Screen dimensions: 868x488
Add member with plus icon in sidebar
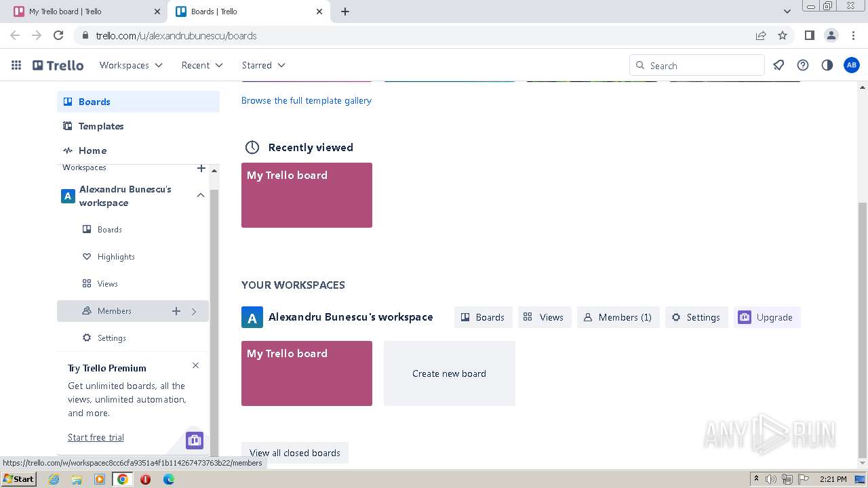[x=176, y=311]
